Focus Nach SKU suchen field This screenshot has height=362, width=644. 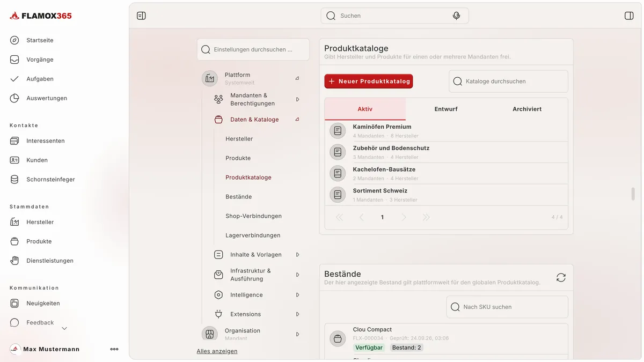pos(507,307)
